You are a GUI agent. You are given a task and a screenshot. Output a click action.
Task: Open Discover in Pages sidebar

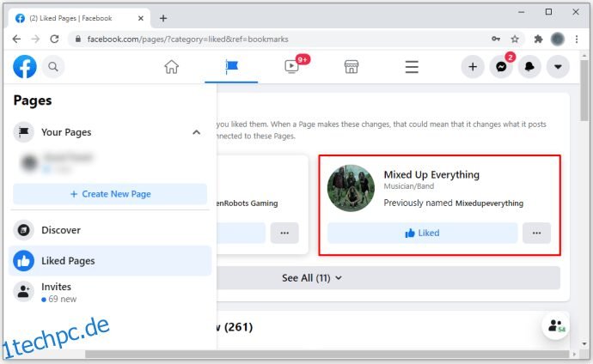(110, 230)
